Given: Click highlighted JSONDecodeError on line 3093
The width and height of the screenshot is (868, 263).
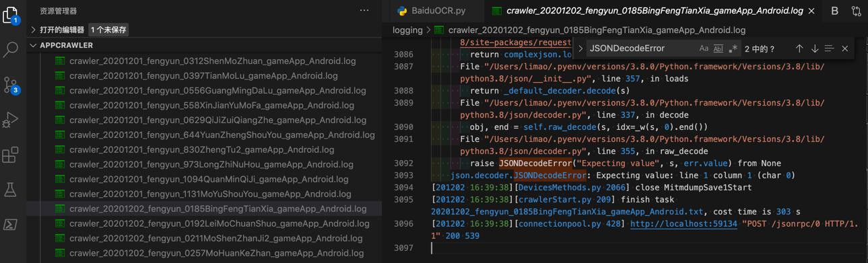Looking at the screenshot, I should (x=549, y=176).
